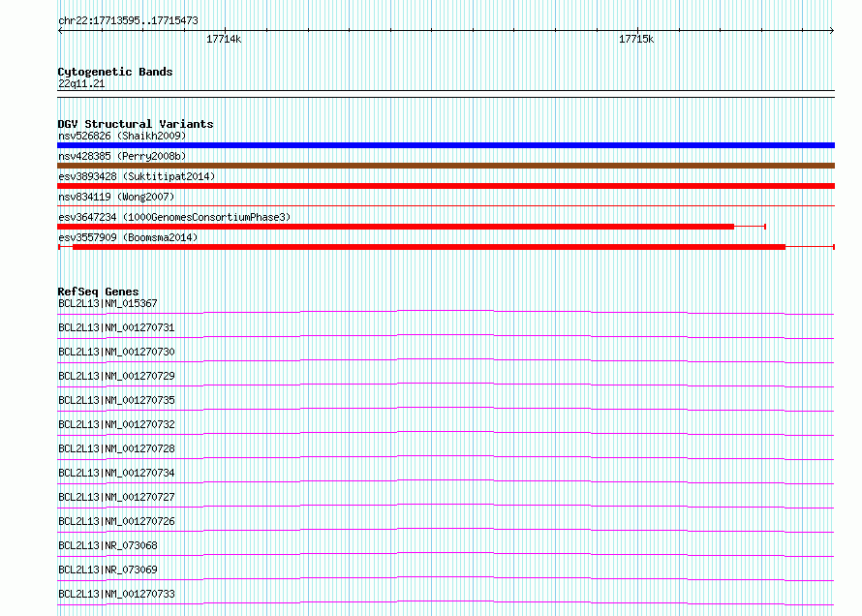Click the BCL2L13|NM_015367 transcript label
The image size is (862, 616).
(108, 303)
